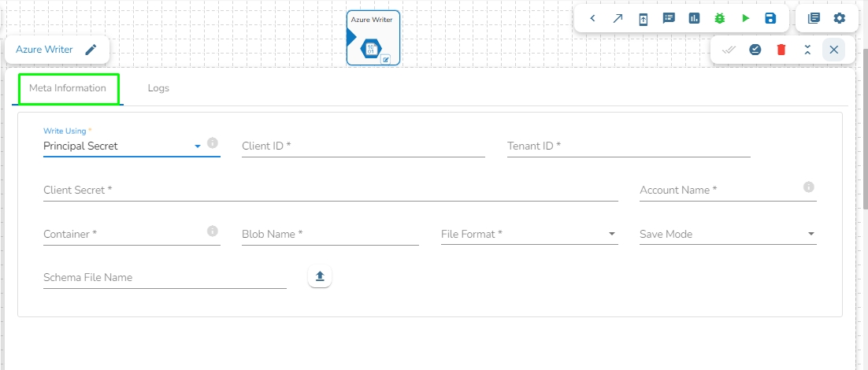Open the bar chart icon in toolbar
868x370 pixels.
click(694, 18)
